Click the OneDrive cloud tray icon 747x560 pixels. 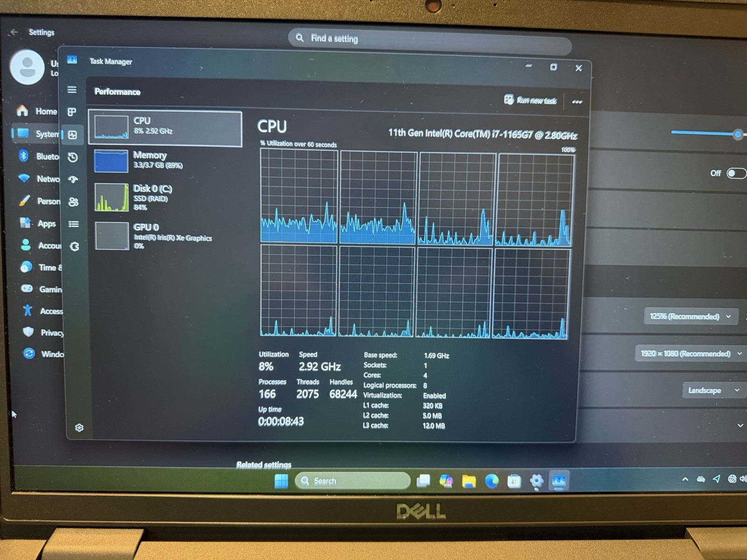[701, 479]
